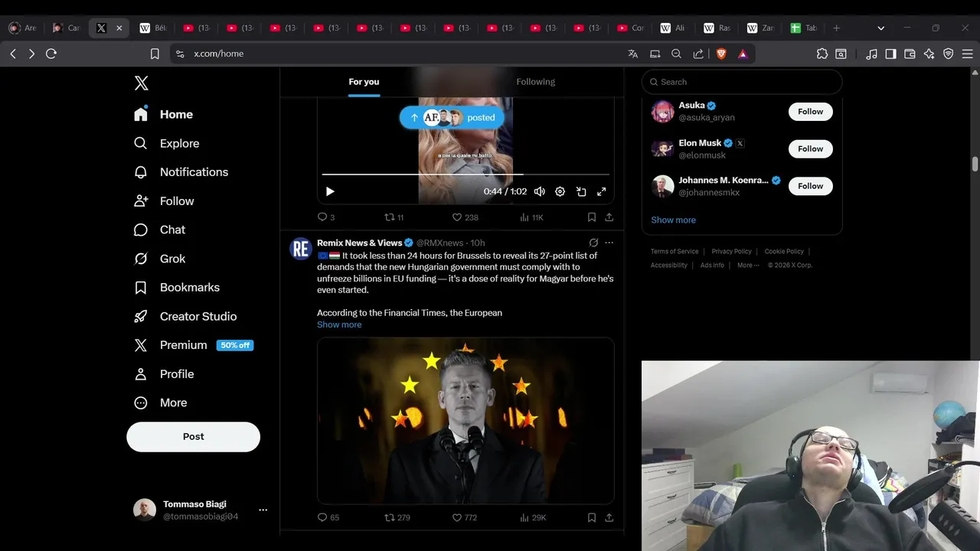Follow Elon Musk
The height and width of the screenshot is (551, 980).
810,148
